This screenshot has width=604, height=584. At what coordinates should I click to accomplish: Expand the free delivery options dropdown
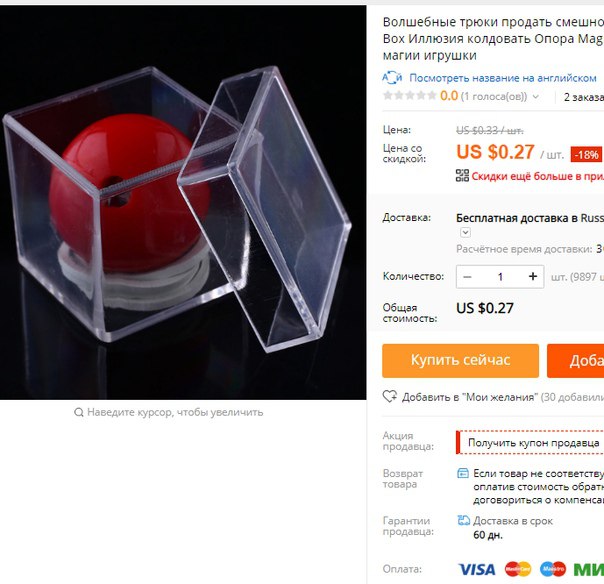click(465, 232)
